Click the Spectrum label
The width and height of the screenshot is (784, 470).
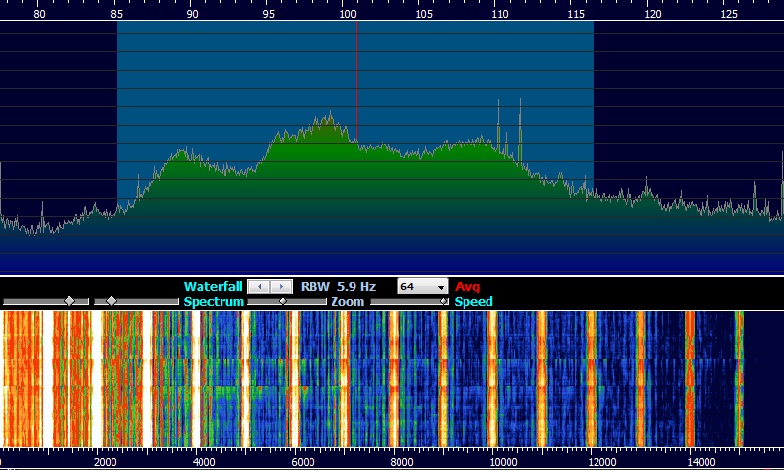click(214, 302)
